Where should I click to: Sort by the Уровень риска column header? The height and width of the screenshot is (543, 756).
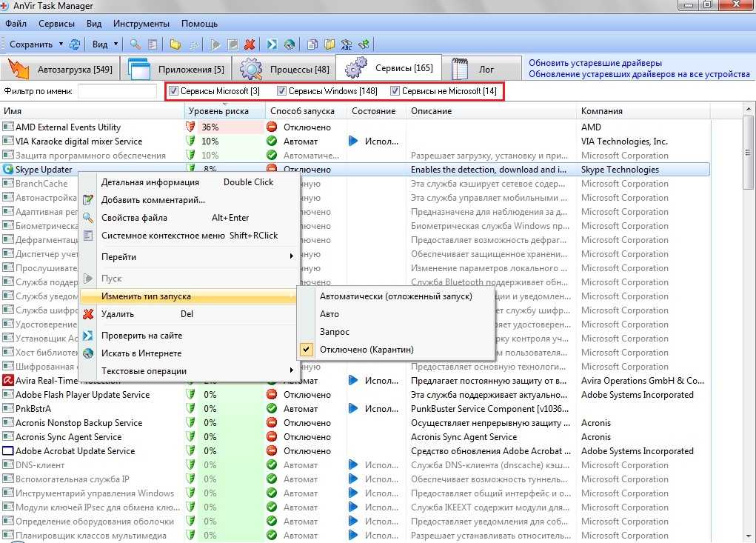(x=224, y=111)
